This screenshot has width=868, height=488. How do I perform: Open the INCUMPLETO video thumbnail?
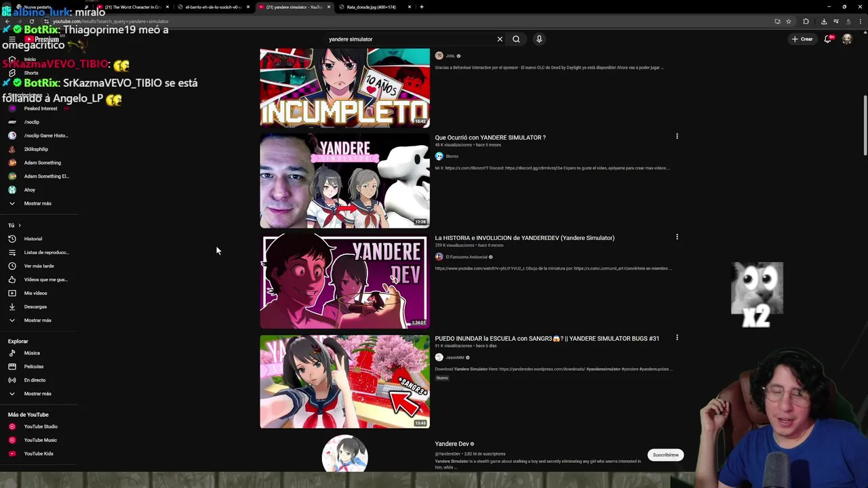[x=344, y=87]
